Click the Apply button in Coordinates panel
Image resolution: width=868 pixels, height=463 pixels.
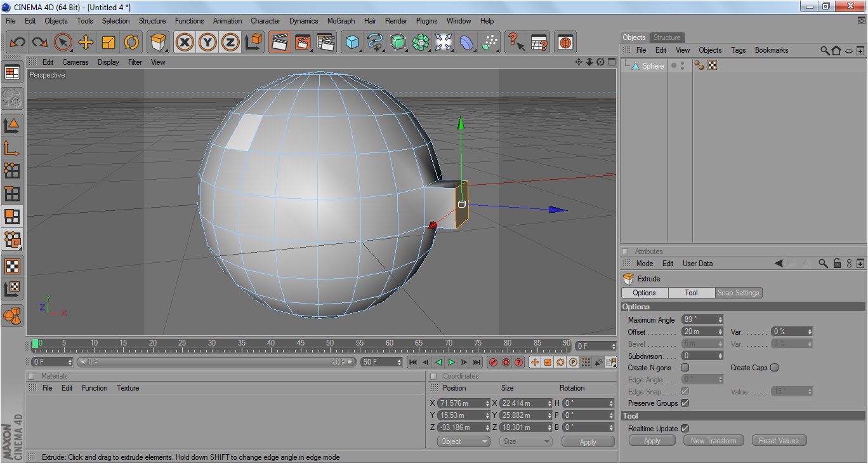[x=588, y=441]
